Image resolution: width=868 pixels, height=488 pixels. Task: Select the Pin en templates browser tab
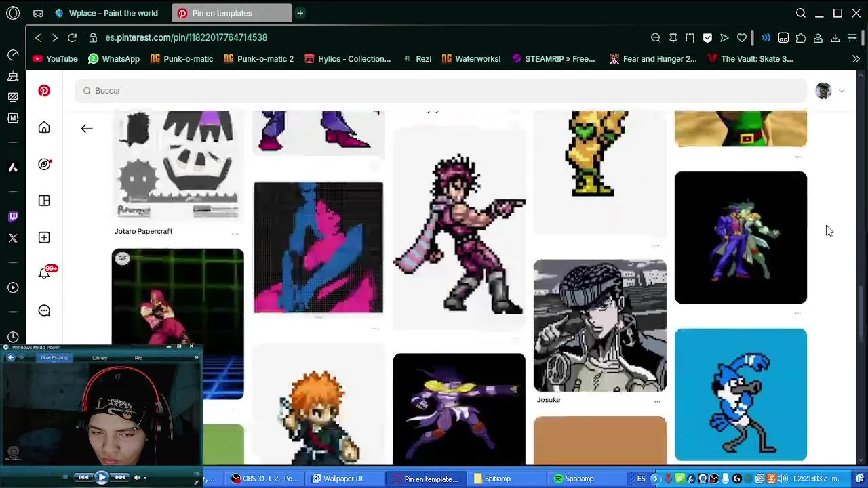[x=231, y=13]
